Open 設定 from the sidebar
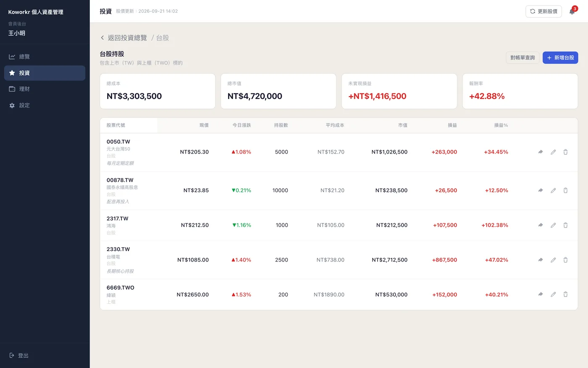This screenshot has width=588, height=368. pos(45,106)
